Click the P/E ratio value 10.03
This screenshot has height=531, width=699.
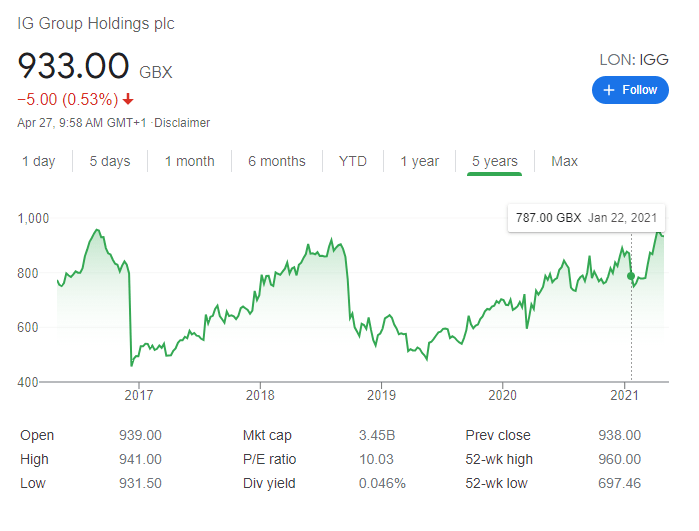click(x=376, y=459)
